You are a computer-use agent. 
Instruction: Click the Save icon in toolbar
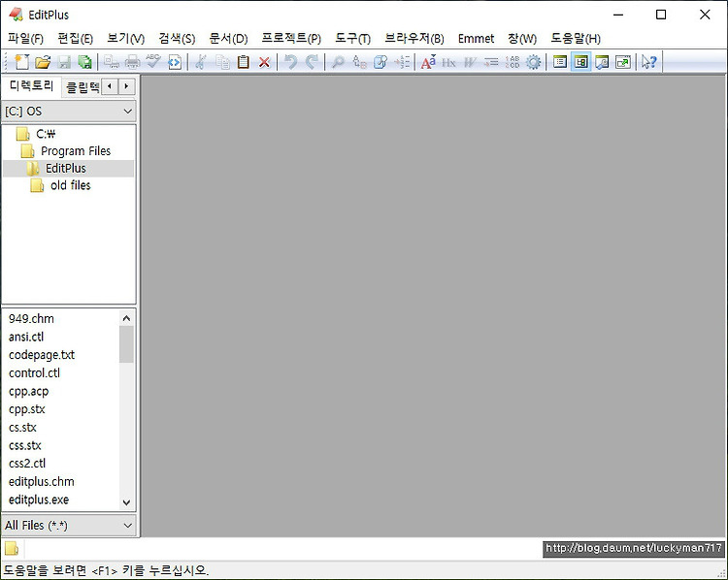[64, 62]
